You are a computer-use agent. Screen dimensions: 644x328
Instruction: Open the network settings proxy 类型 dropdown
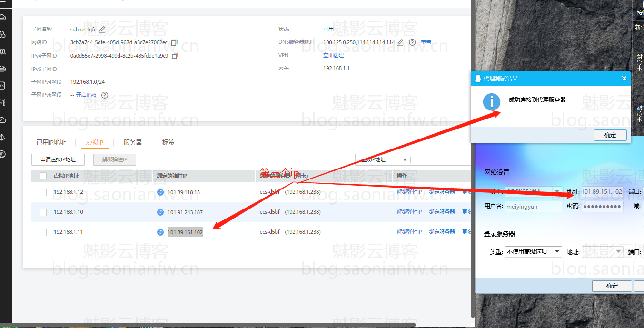pos(533,192)
